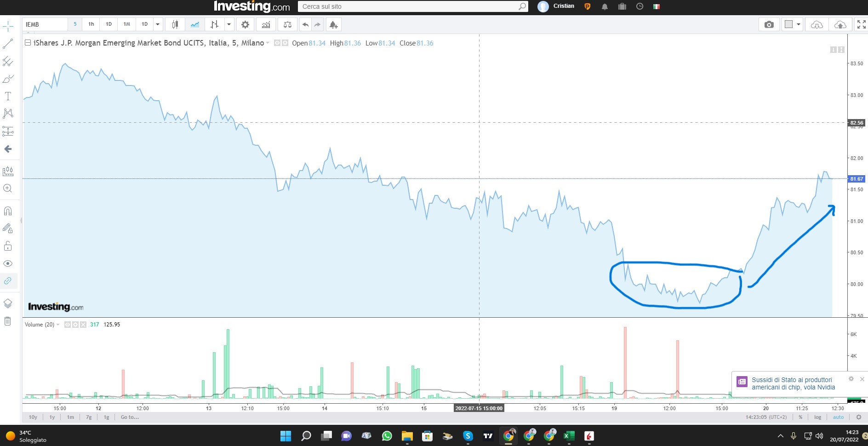Remove the Volume indicator
Image resolution: width=868 pixels, height=446 pixels.
(83, 325)
